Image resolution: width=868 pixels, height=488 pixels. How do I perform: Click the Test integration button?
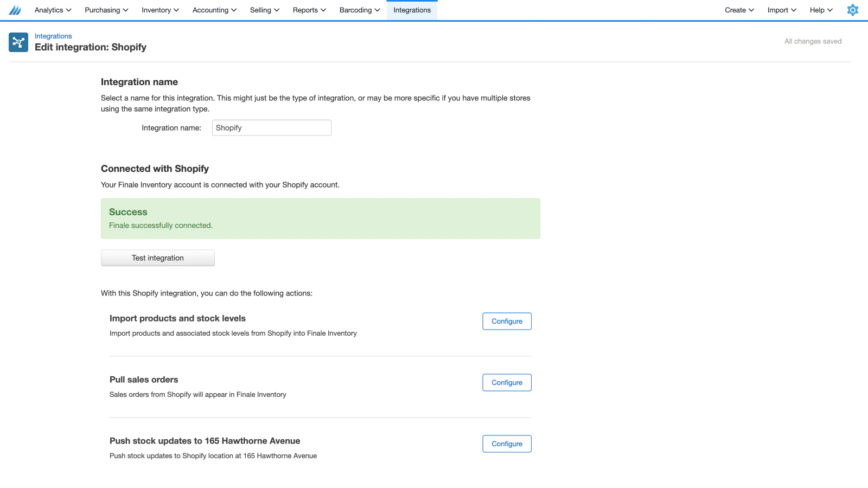(x=158, y=258)
